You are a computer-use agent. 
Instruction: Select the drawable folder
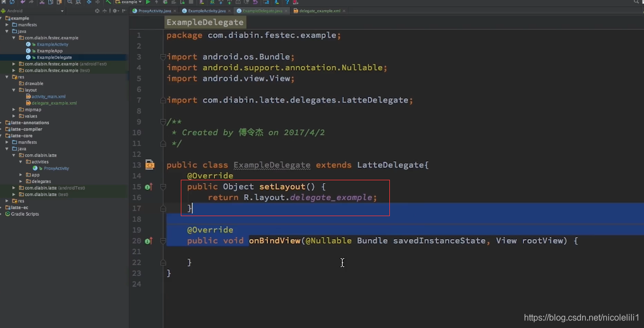click(x=34, y=83)
